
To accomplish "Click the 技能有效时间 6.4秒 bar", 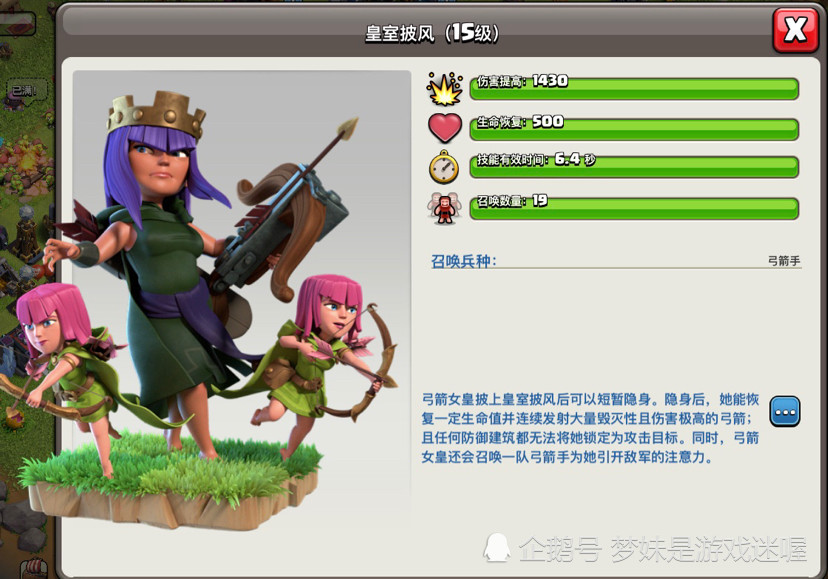I will click(634, 167).
